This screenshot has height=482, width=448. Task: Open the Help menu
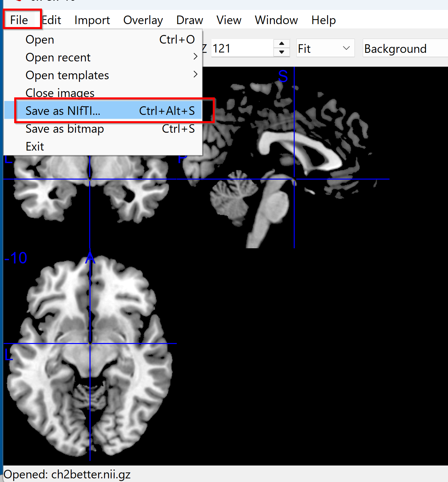(x=323, y=20)
